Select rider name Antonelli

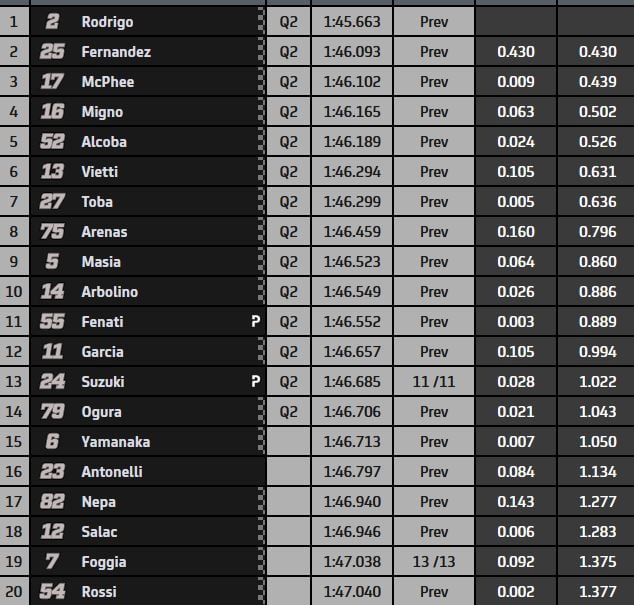click(115, 472)
